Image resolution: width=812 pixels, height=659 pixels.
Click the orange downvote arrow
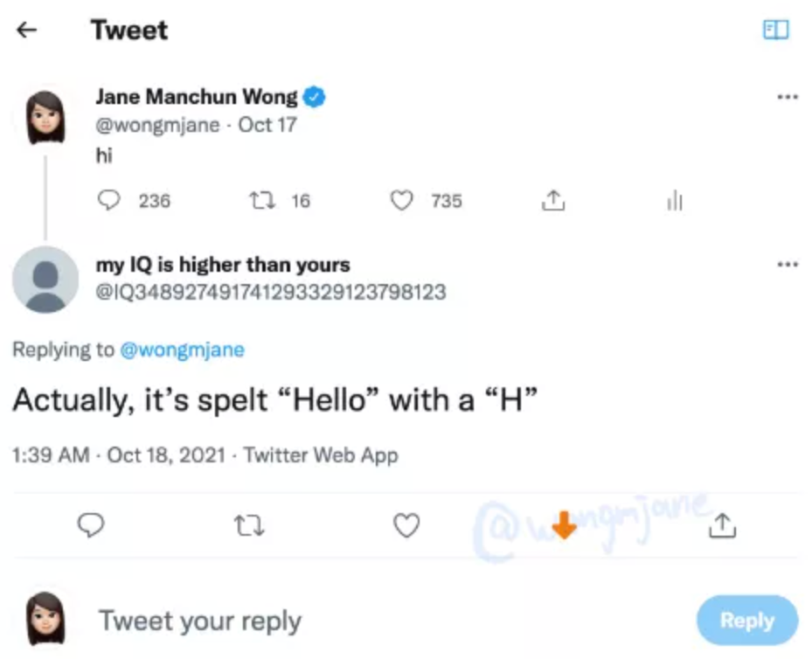pyautogui.click(x=565, y=524)
